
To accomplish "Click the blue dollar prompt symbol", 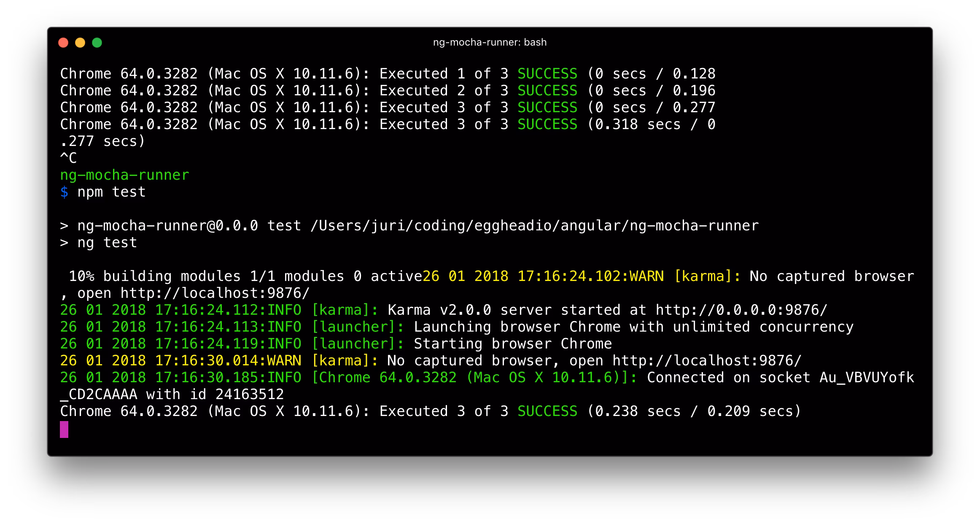I will pyautogui.click(x=64, y=192).
